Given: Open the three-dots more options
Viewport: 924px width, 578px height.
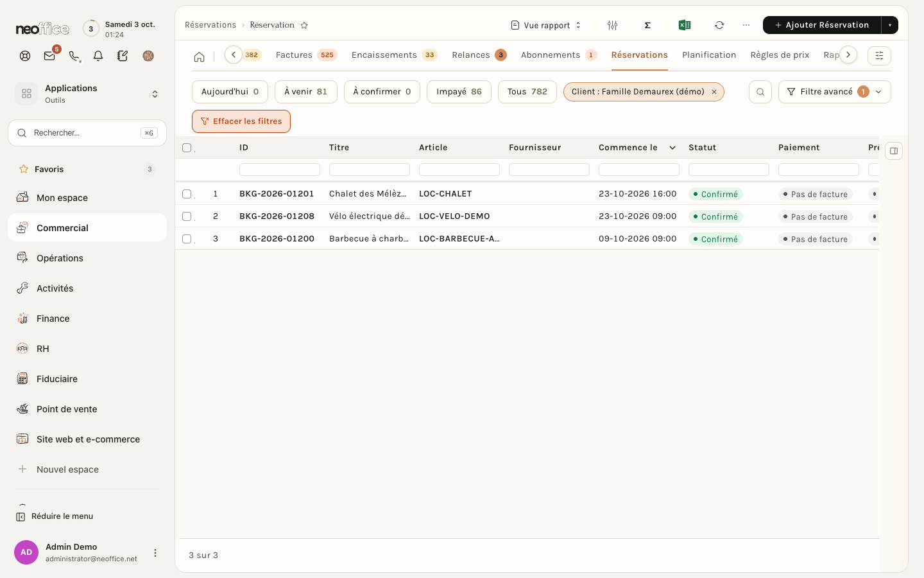Looking at the screenshot, I should [x=746, y=25].
